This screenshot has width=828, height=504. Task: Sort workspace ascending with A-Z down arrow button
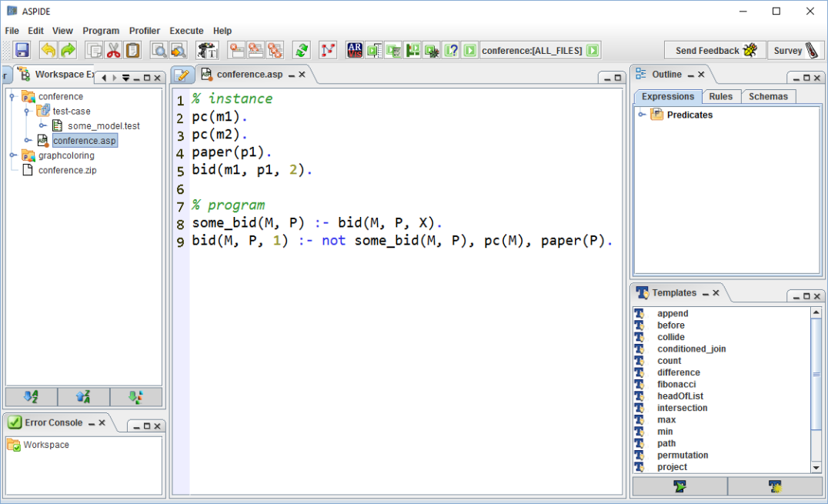click(31, 397)
